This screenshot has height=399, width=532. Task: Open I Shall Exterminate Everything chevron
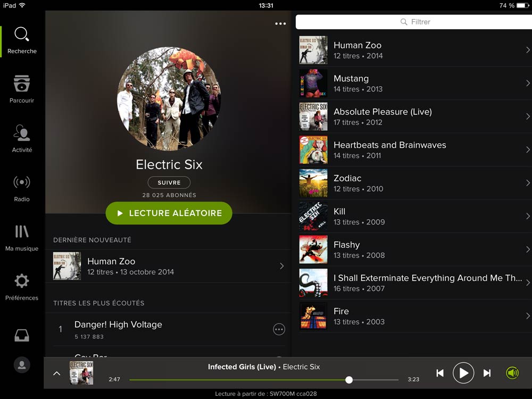[x=528, y=282]
